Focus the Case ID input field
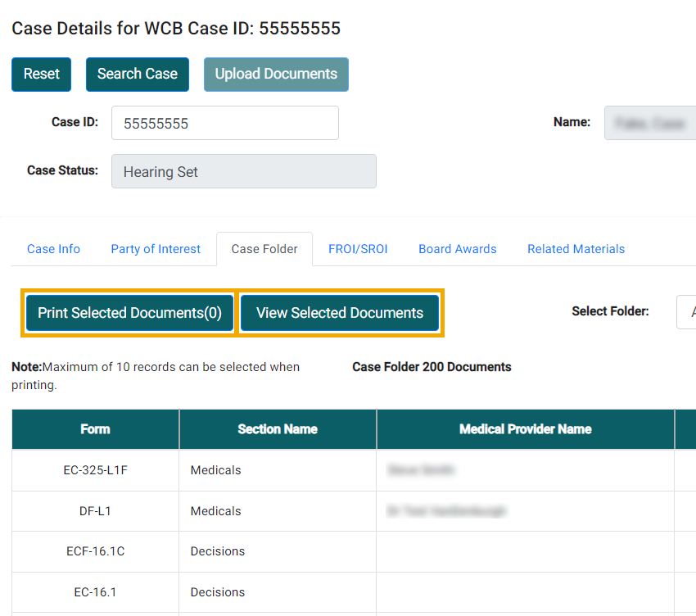The height and width of the screenshot is (616, 696). [224, 123]
